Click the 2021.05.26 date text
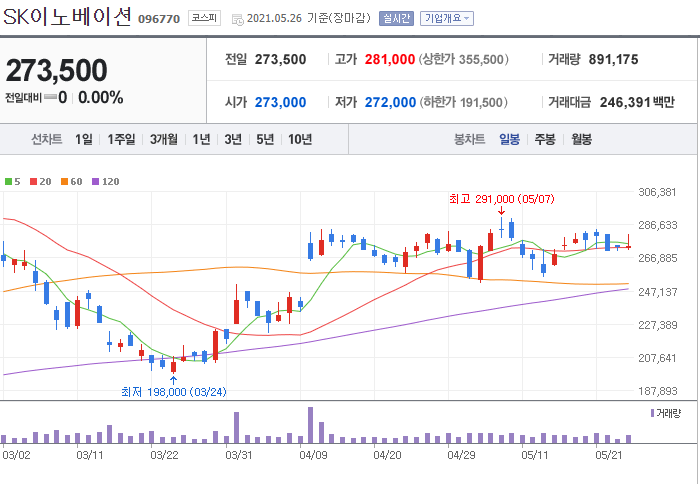 [x=274, y=18]
